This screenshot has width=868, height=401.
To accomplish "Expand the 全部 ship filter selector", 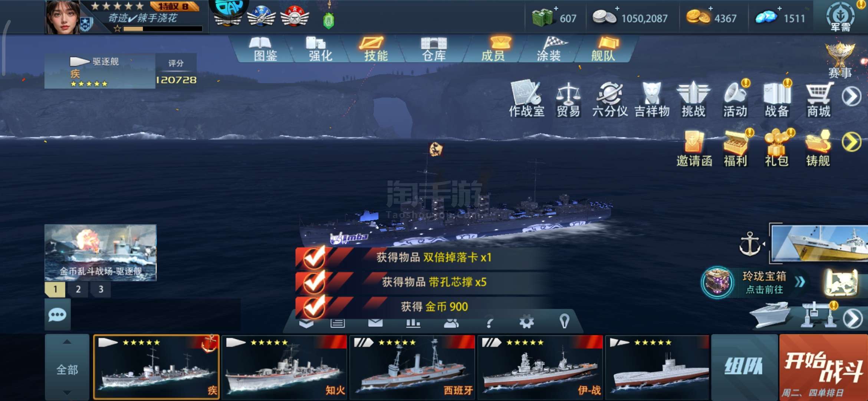I will pyautogui.click(x=67, y=367).
